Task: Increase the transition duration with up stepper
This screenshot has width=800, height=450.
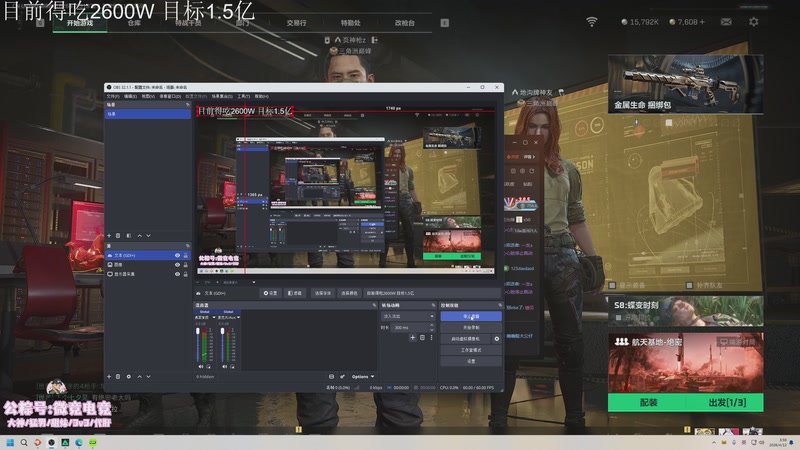Action: 432,325
